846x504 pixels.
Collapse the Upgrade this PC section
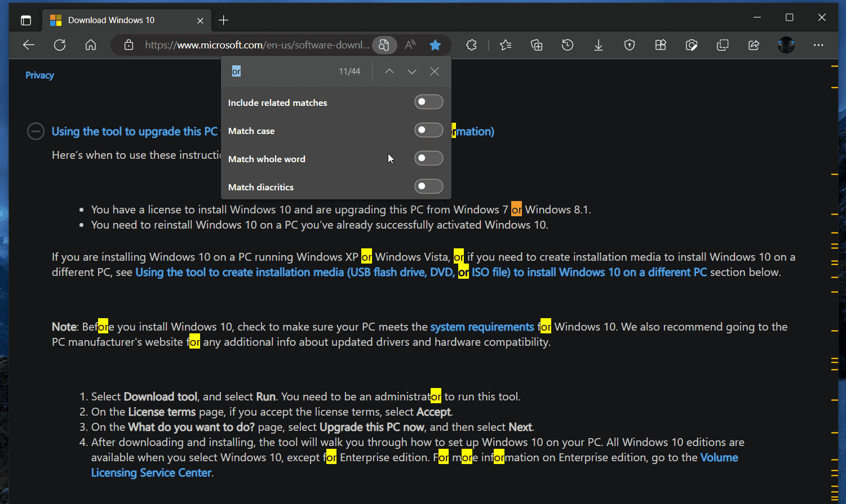click(x=36, y=131)
